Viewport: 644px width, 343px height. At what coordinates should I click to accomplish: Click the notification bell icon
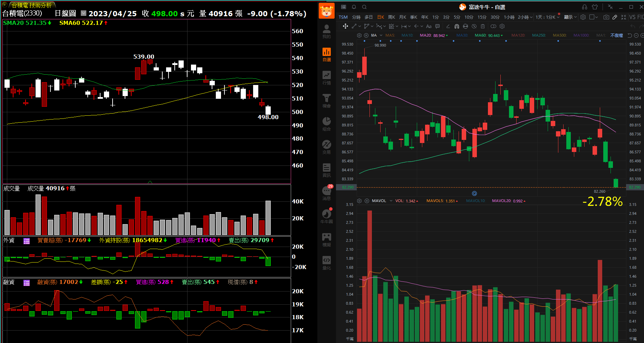pyautogui.click(x=354, y=7)
